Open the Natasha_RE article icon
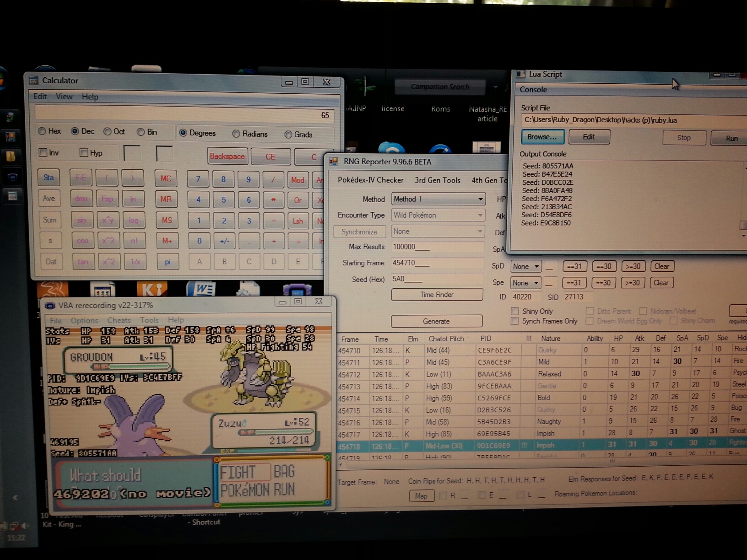 click(x=487, y=113)
